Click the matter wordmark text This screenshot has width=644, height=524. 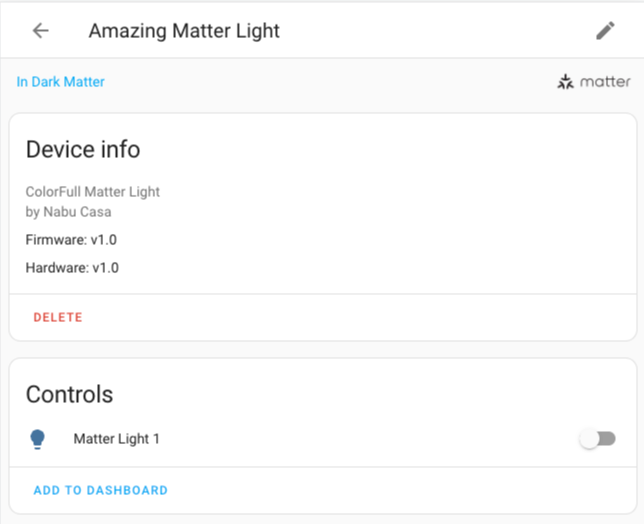[x=605, y=82]
